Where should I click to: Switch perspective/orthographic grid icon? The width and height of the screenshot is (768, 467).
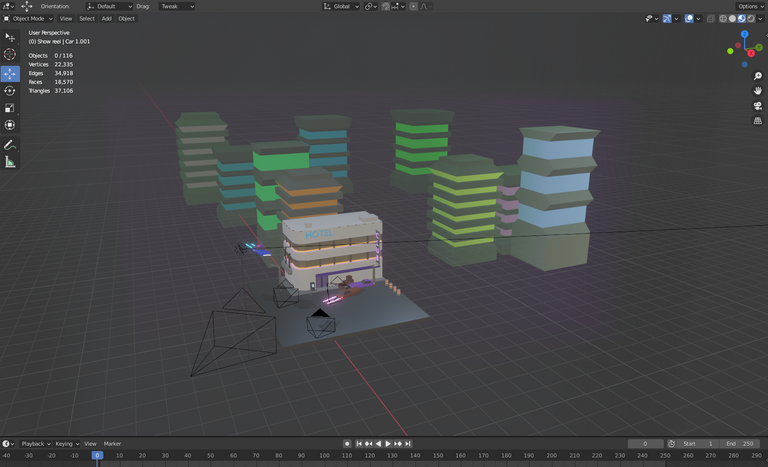pos(758,121)
